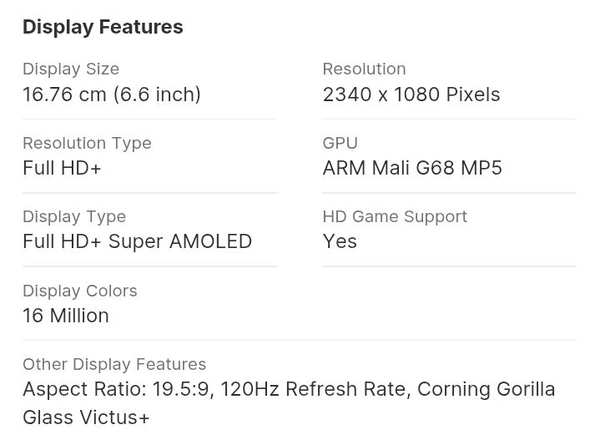Select the ARM Mali G68 MP5 value

(412, 168)
